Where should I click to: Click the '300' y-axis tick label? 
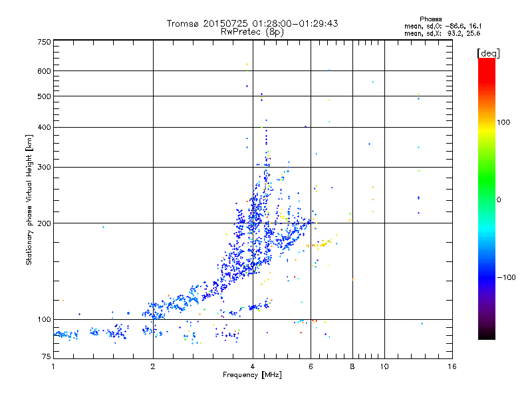coord(45,168)
